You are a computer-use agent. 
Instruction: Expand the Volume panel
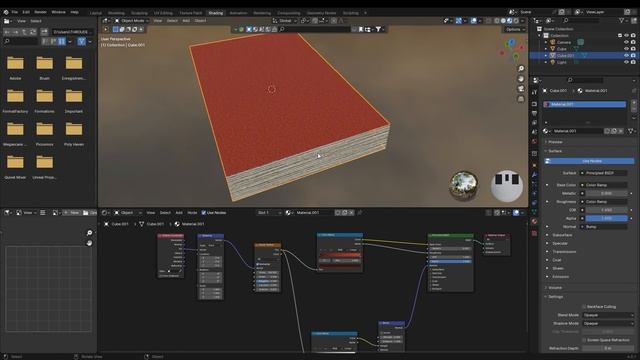click(555, 288)
